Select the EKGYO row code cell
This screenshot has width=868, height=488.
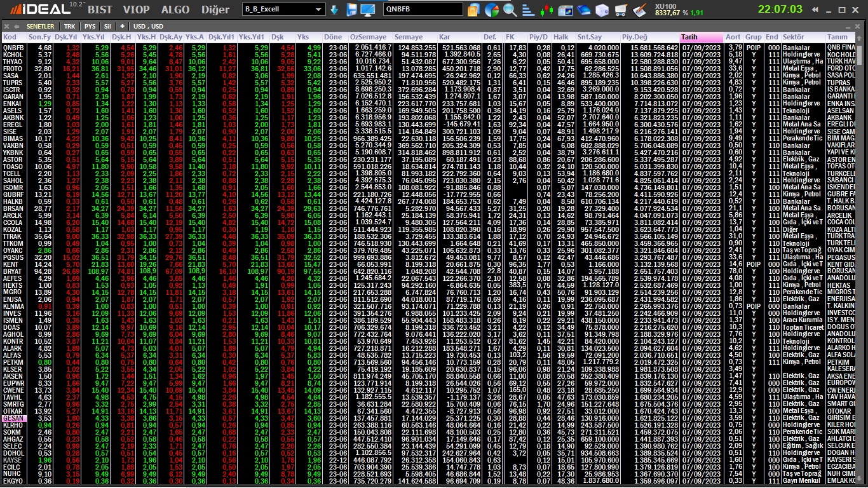(13, 481)
